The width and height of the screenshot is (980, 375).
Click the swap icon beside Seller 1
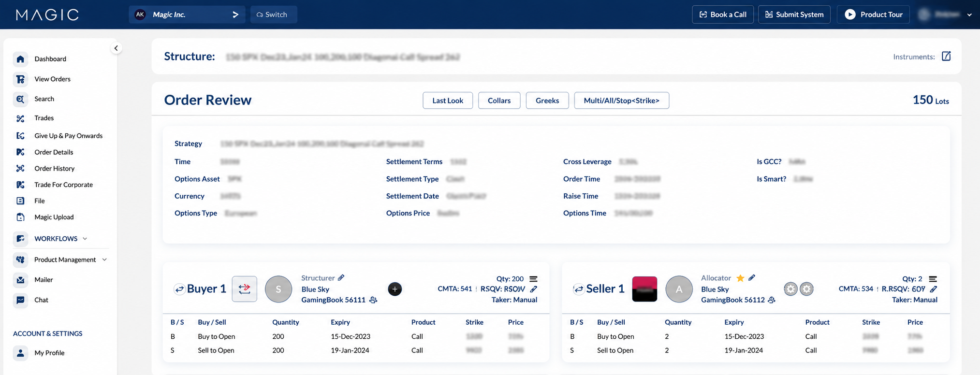tap(578, 289)
